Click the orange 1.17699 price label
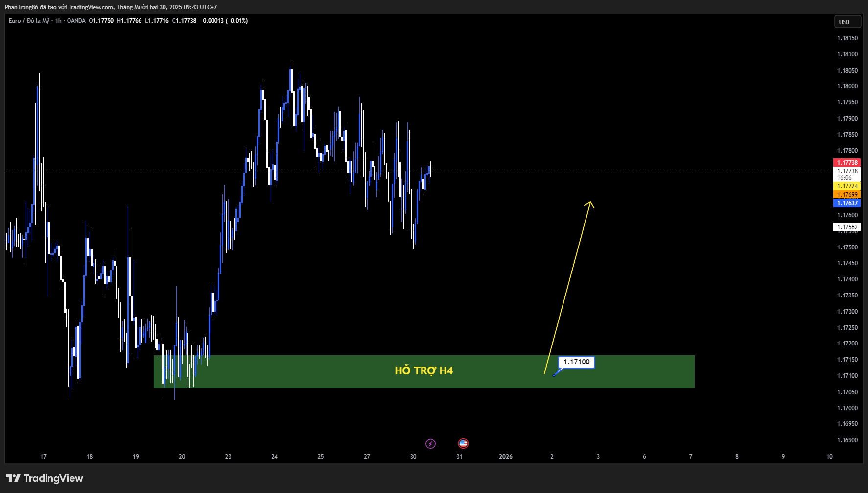Screen dimensions: 868x493 pos(846,195)
